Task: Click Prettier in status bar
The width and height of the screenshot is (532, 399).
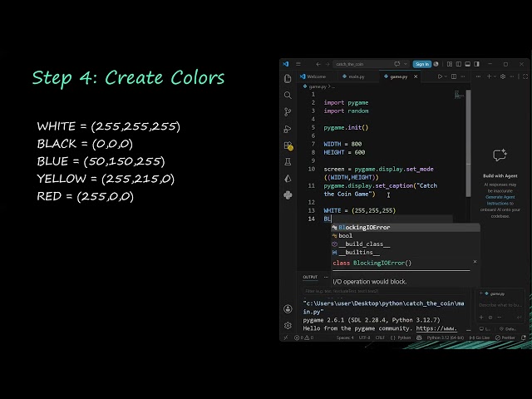Action: tap(505, 337)
